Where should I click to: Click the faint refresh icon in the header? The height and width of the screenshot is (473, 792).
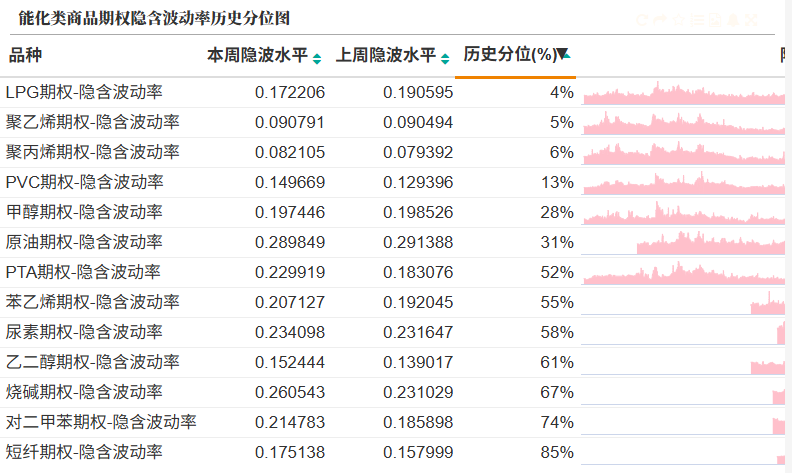coord(642,20)
